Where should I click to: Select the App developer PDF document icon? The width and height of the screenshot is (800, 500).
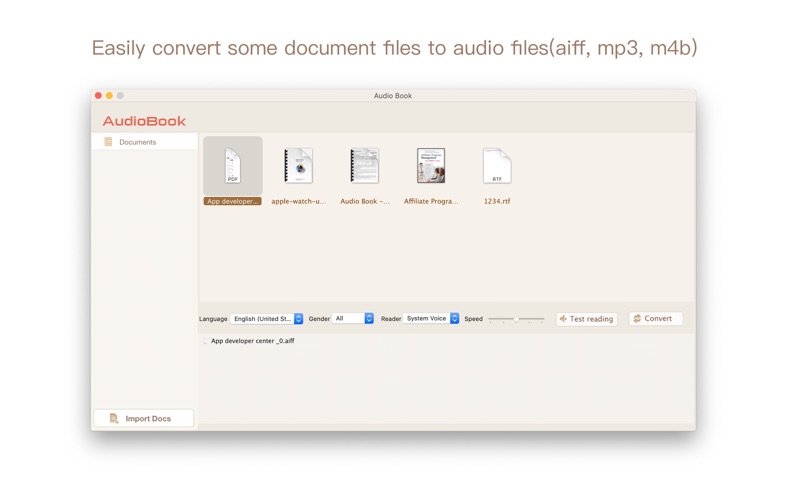[233, 165]
